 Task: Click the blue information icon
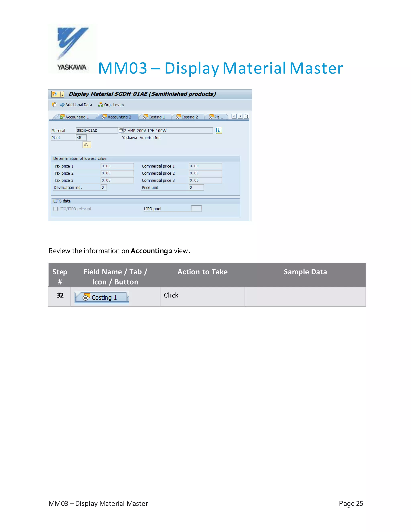tap(219, 130)
